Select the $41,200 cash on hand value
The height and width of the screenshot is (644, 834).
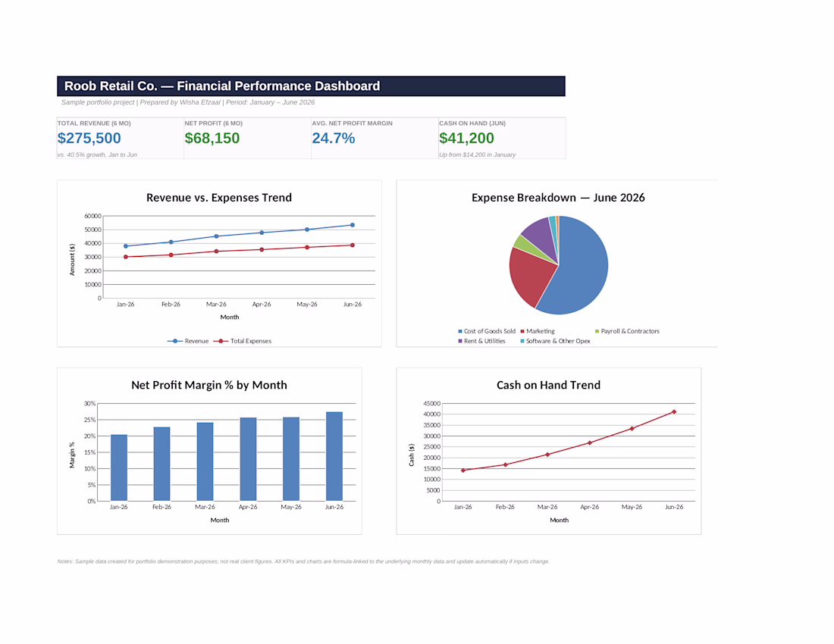coord(466,138)
